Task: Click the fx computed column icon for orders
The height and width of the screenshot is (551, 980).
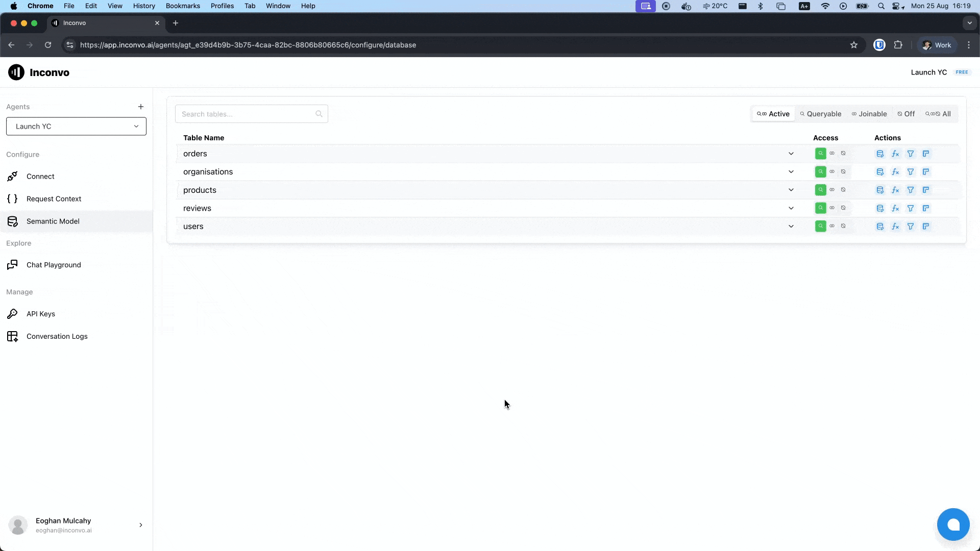Action: [x=895, y=154]
